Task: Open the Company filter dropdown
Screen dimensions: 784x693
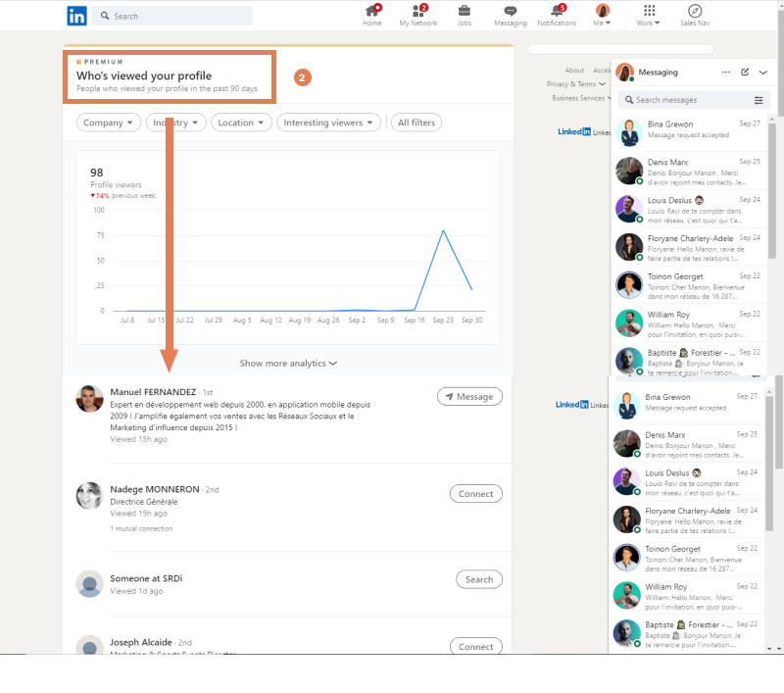Action: 108,123
